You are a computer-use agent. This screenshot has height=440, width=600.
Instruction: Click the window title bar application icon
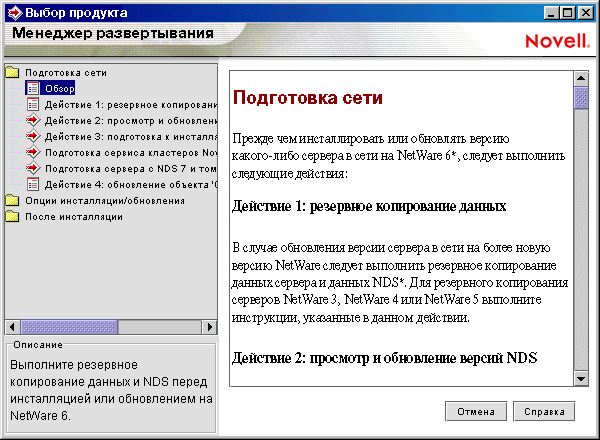[x=15, y=13]
